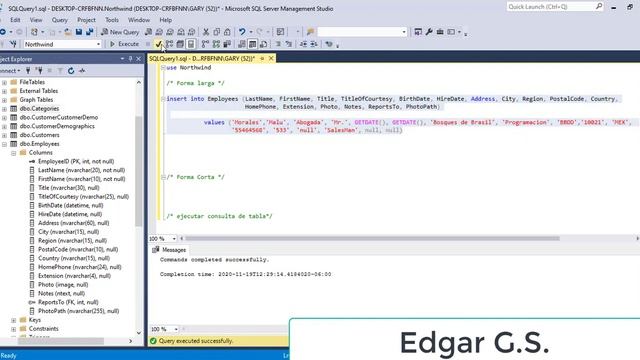Click the Comment out selected lines icon
Viewport: 640px width, 360px height.
[x=278, y=44]
